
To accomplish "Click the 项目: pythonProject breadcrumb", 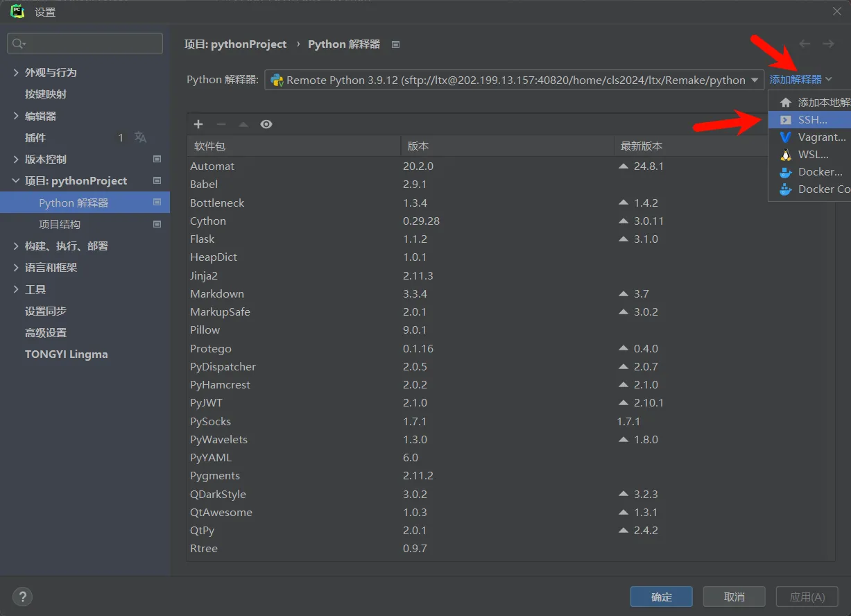I will 235,44.
